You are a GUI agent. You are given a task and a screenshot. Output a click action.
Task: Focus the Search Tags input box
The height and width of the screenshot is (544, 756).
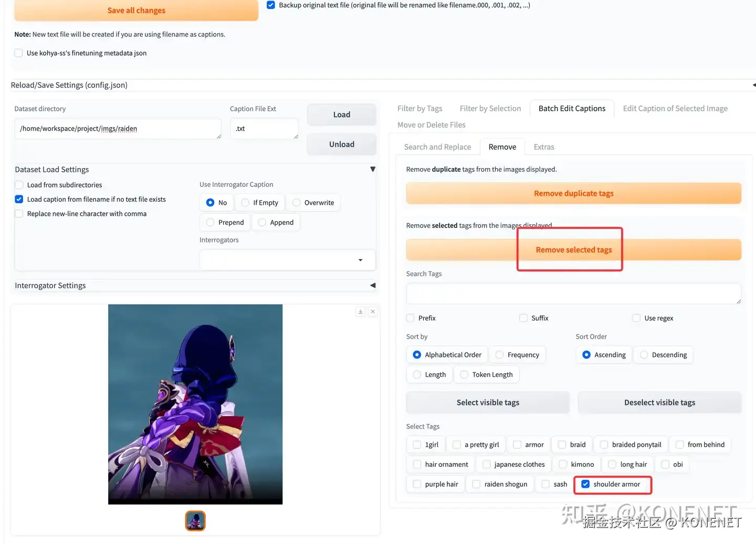click(574, 294)
